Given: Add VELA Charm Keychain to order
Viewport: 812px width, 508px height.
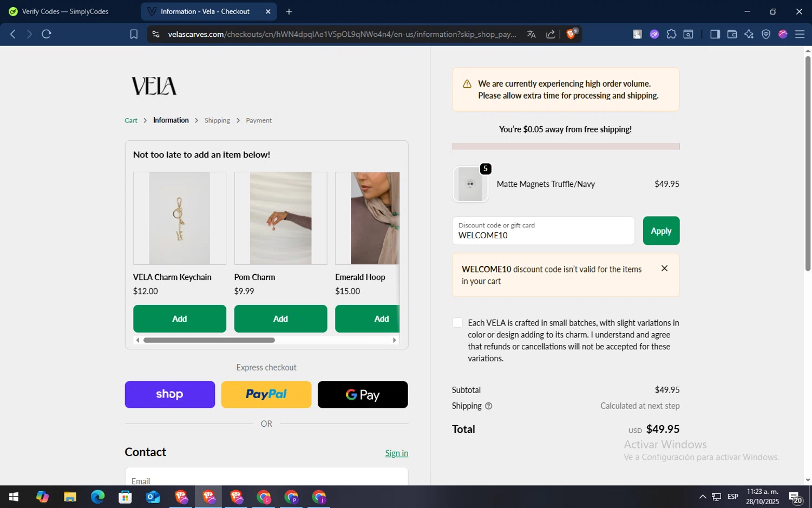Looking at the screenshot, I should click(180, 319).
